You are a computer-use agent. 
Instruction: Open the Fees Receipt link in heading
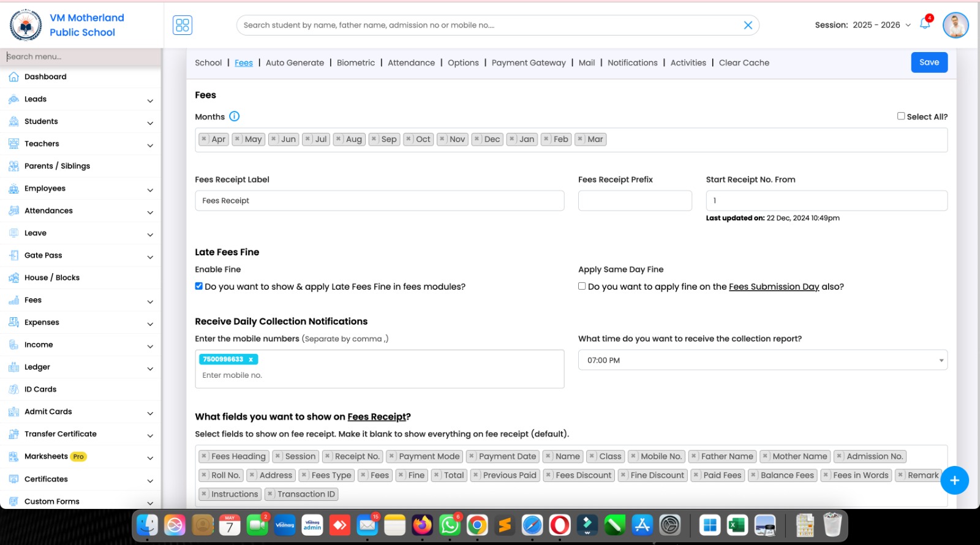[x=377, y=416]
